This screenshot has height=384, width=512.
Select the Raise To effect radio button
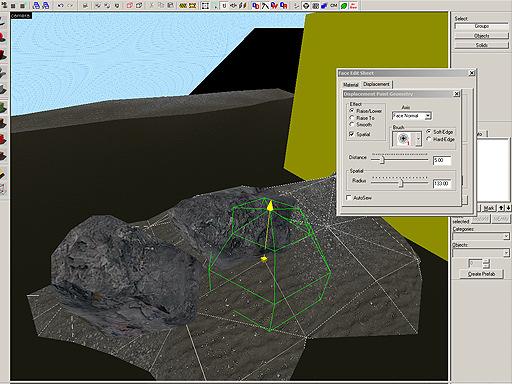352,117
